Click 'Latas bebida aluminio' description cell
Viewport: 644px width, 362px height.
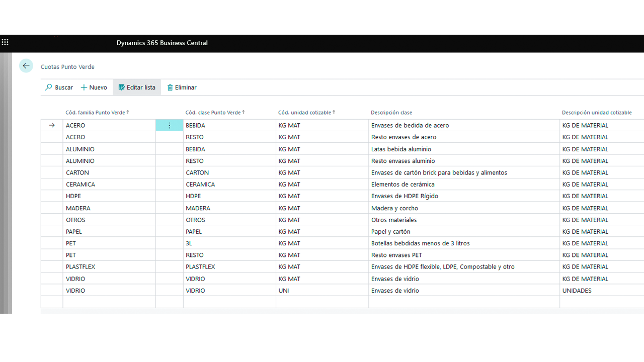point(464,149)
